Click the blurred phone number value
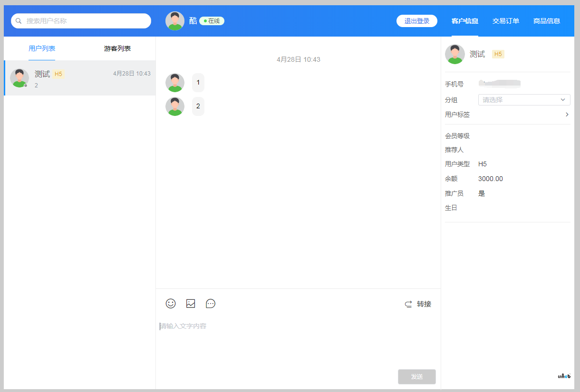 tap(500, 84)
